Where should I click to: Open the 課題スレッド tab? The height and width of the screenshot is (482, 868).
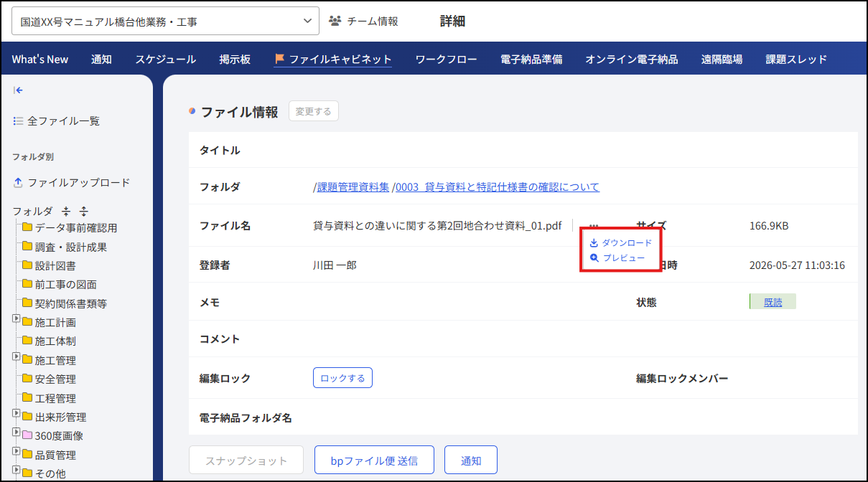pos(796,60)
